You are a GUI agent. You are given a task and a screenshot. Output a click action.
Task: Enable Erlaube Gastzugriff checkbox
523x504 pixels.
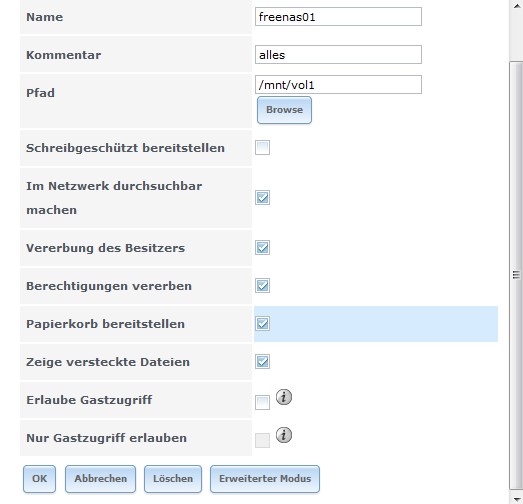pyautogui.click(x=263, y=403)
